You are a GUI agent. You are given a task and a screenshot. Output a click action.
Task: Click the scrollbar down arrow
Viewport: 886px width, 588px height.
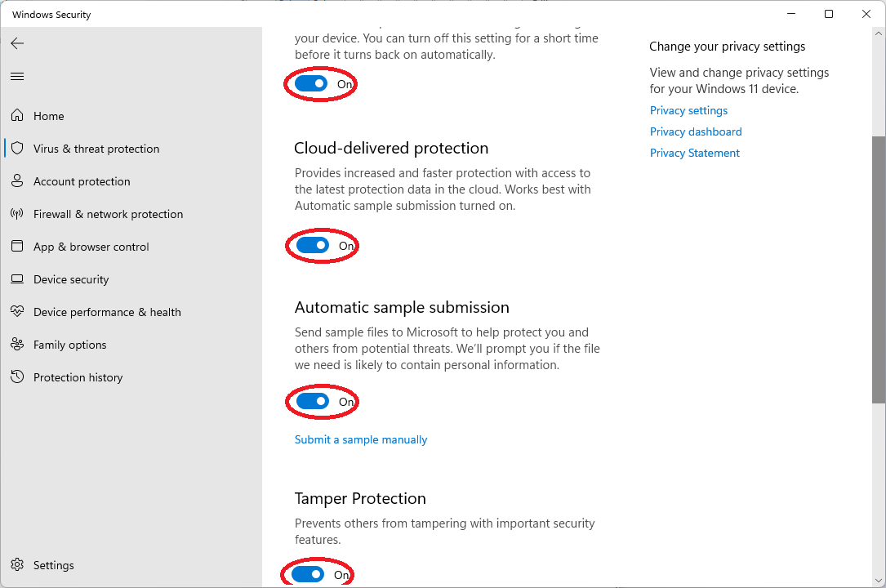[878, 580]
